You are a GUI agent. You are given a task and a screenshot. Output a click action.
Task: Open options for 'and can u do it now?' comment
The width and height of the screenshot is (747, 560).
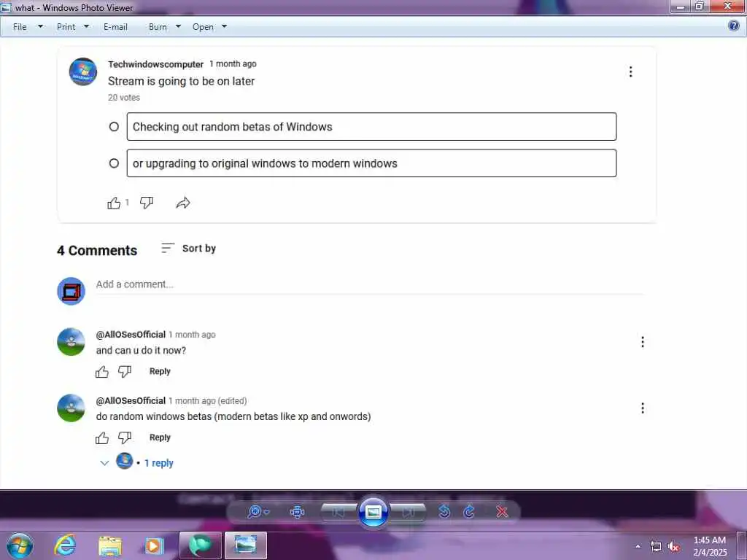click(x=643, y=342)
